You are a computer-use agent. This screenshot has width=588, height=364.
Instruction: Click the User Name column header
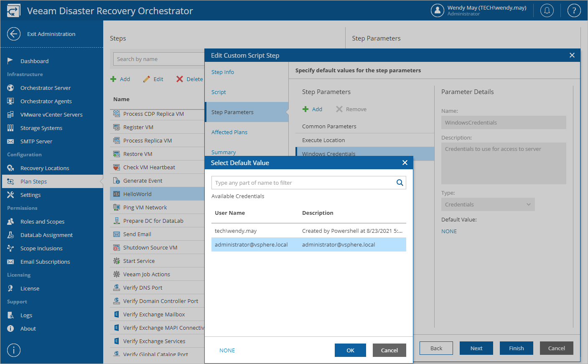(230, 213)
